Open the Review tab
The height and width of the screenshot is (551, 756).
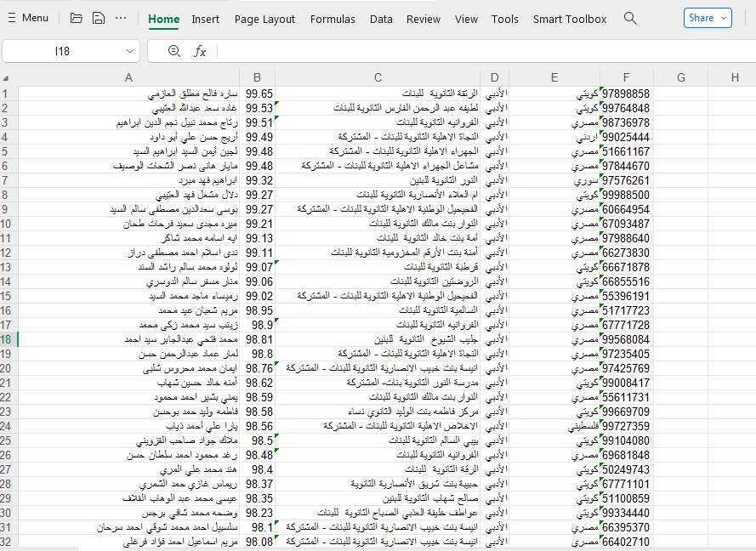[x=423, y=19]
